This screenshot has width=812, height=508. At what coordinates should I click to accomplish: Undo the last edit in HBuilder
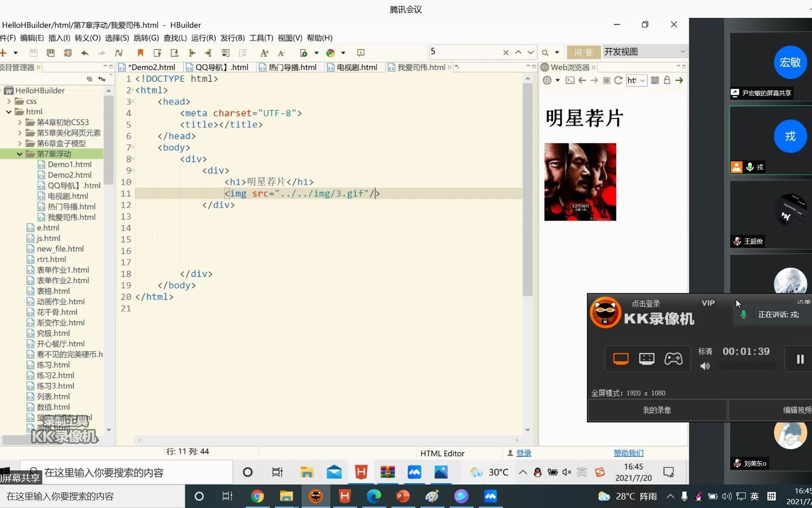(x=85, y=53)
